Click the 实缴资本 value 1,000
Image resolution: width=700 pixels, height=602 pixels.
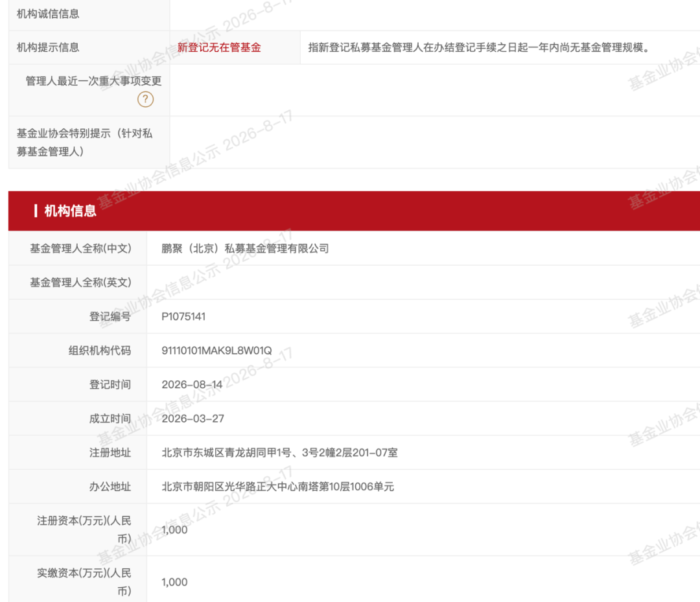[174, 582]
